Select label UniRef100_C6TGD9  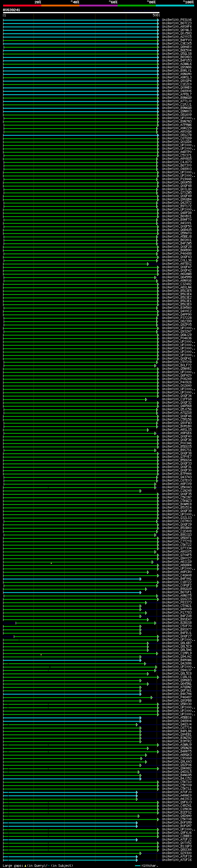[x=177, y=139]
